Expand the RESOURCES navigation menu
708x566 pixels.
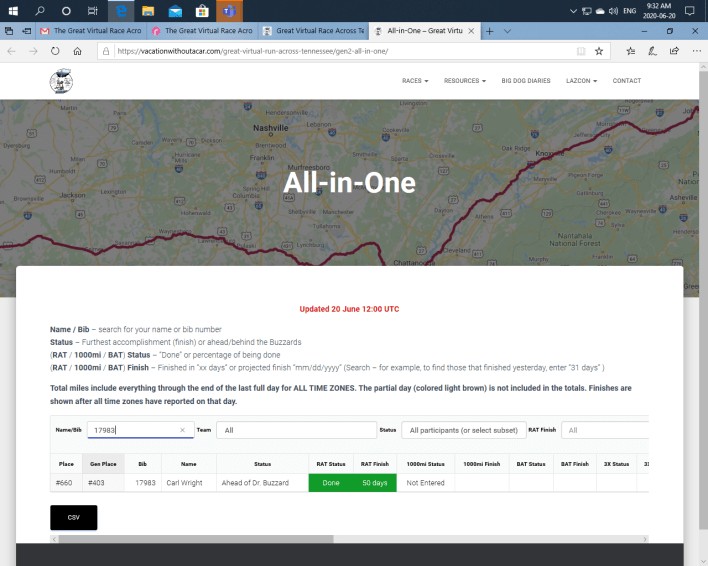(x=465, y=81)
